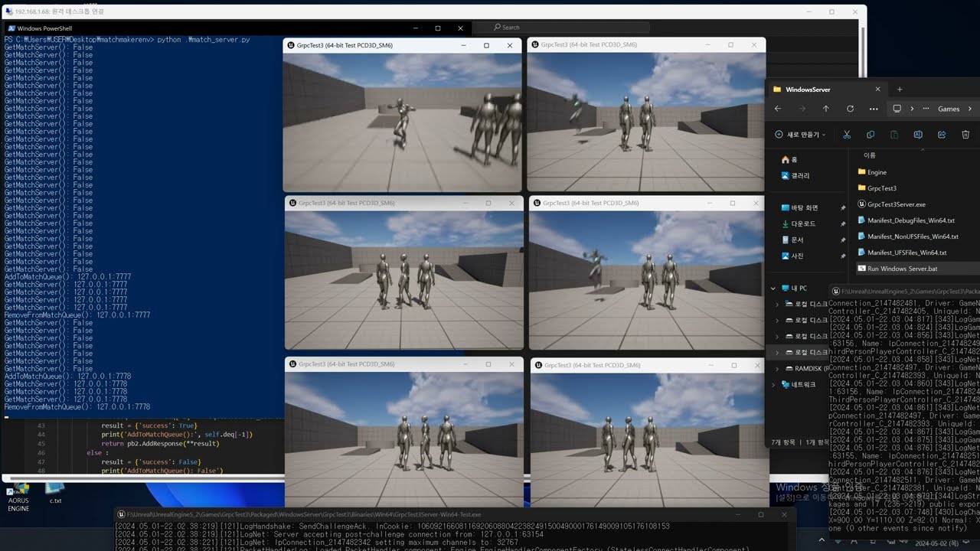Add a new File Explorer tab

click(x=900, y=90)
